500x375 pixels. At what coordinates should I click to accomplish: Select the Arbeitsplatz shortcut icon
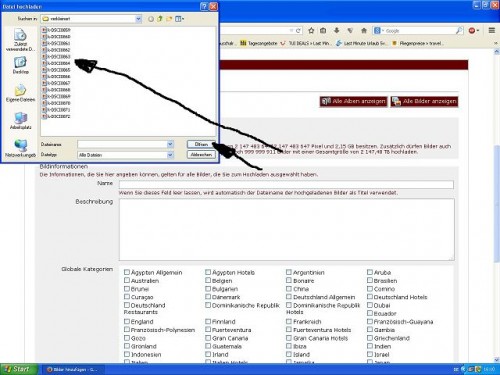pos(20,121)
